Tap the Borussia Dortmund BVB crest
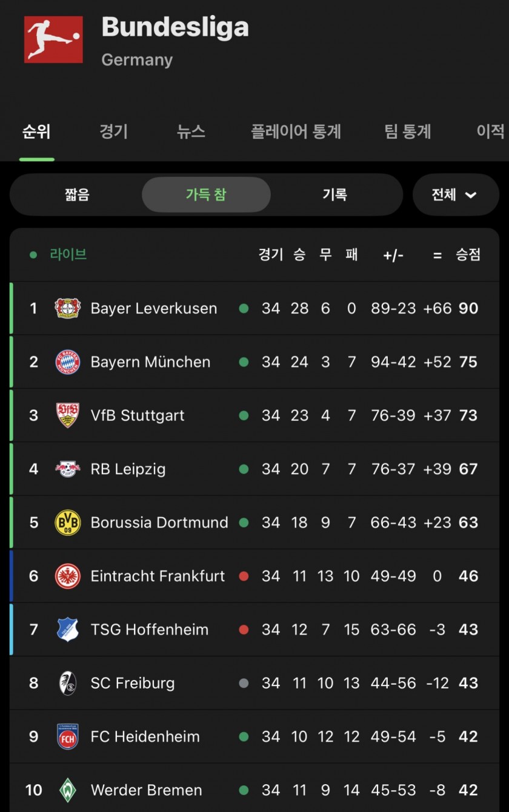 67,522
